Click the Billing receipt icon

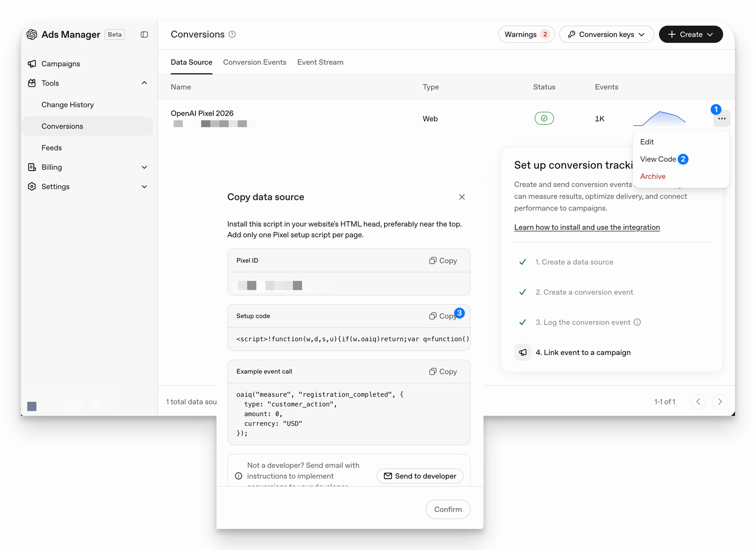tap(32, 167)
